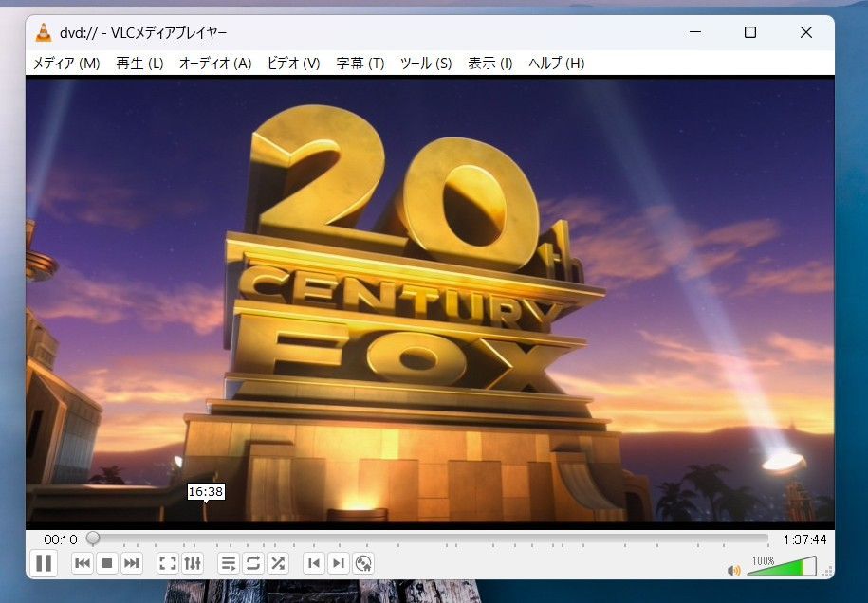Expand the 字幕 (T) subtitle menu

[x=360, y=64]
